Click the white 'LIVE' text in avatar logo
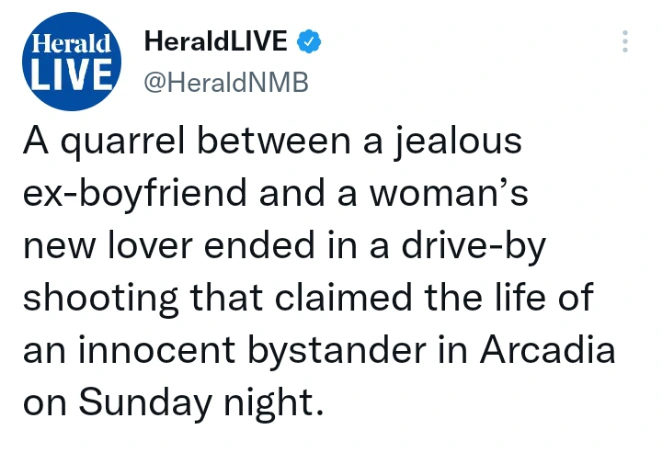 72,75
